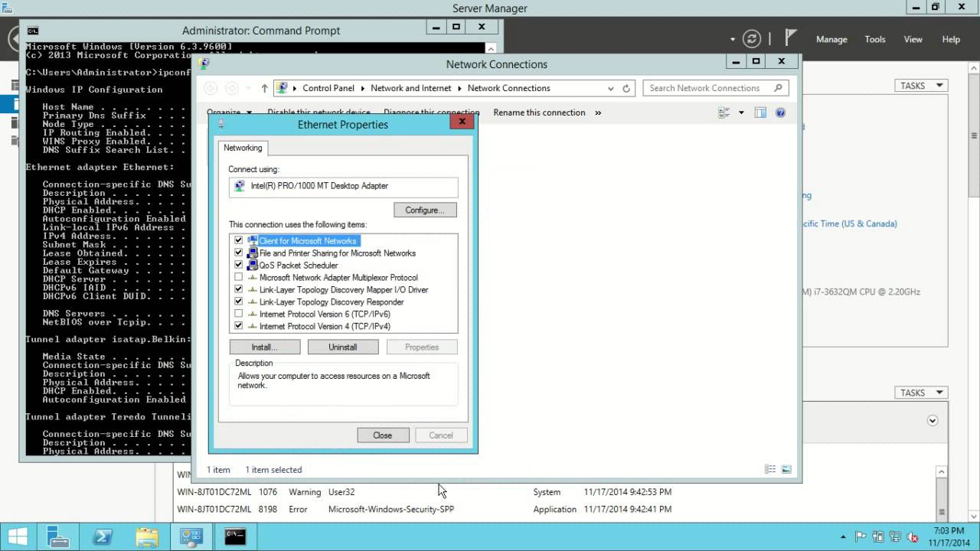Navigate to Control Panel breadcrumb
The image size is (980, 551).
pyautogui.click(x=328, y=88)
